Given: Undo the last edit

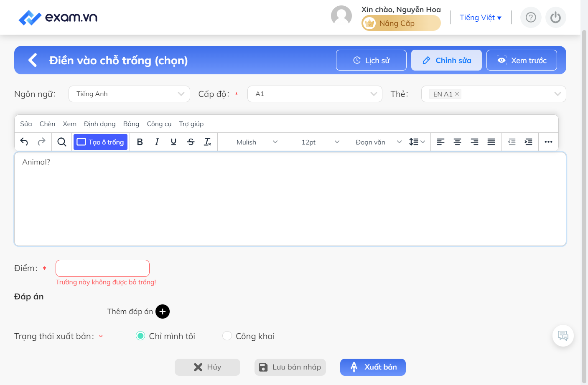Looking at the screenshot, I should (24, 142).
